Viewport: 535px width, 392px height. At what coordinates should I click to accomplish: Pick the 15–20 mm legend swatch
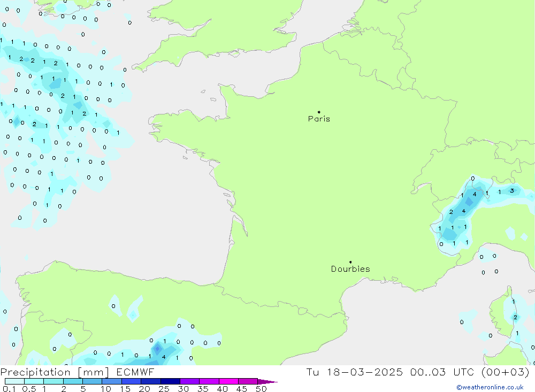tap(132, 381)
